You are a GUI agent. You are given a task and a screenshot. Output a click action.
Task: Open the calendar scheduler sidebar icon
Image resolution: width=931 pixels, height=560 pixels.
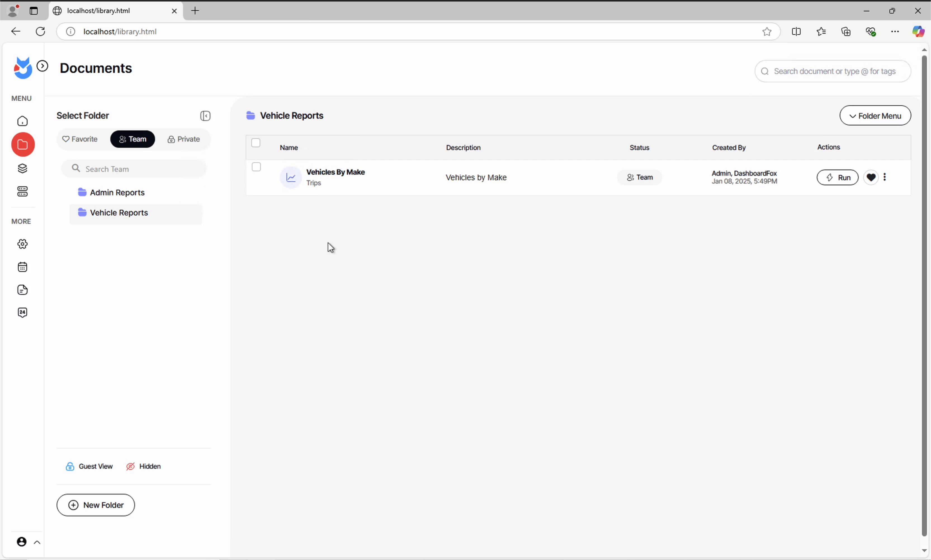(23, 267)
